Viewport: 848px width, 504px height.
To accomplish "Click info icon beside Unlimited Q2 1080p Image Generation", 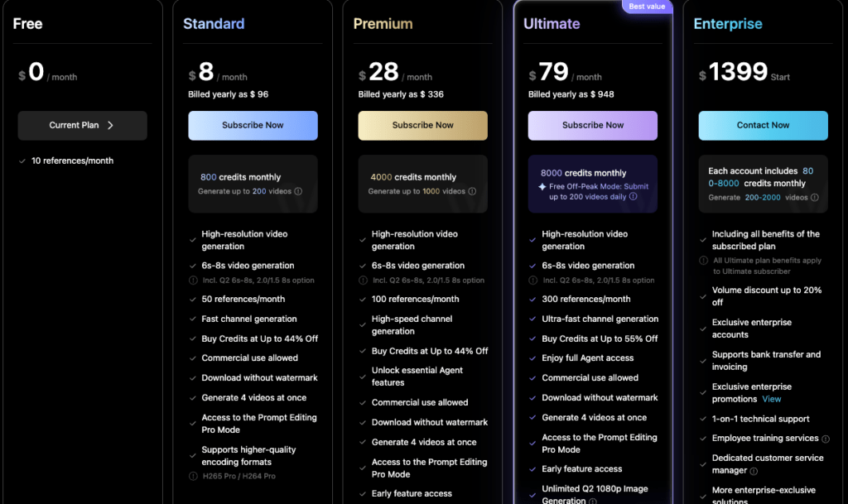I will (x=593, y=501).
